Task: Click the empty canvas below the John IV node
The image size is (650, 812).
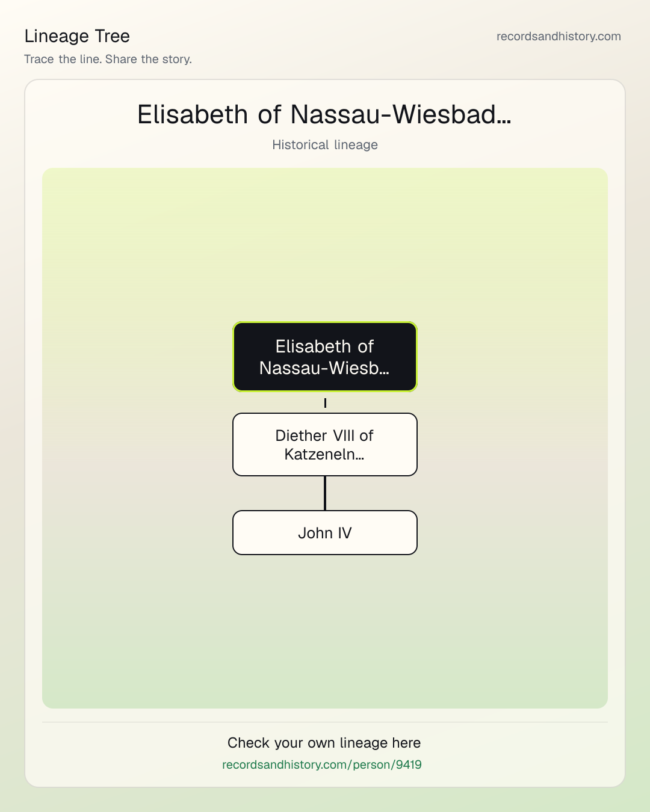Action: 325,632
